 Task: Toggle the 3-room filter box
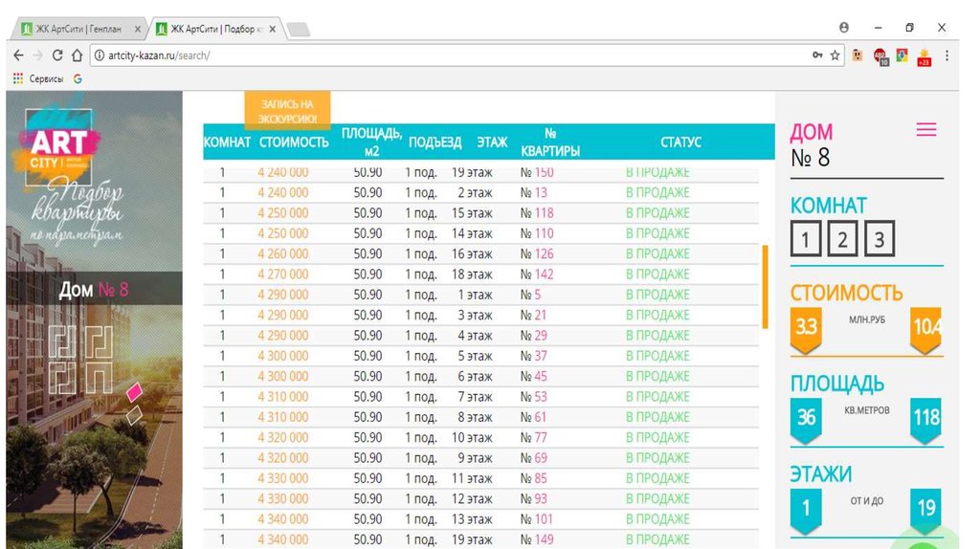click(x=879, y=240)
